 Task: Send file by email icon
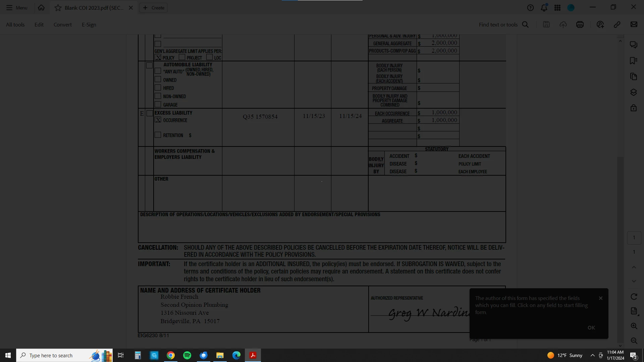[x=634, y=24]
